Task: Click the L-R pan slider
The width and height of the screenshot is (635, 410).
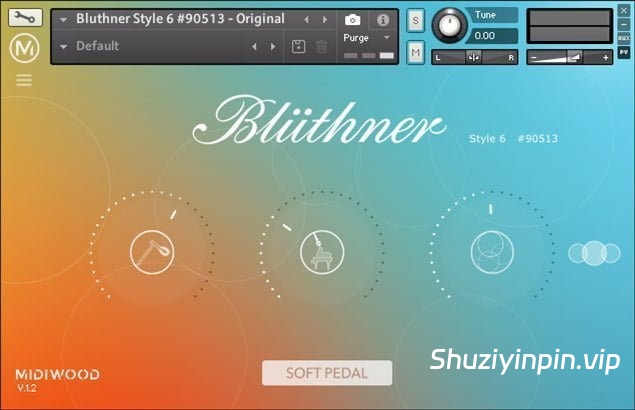Action: click(474, 58)
